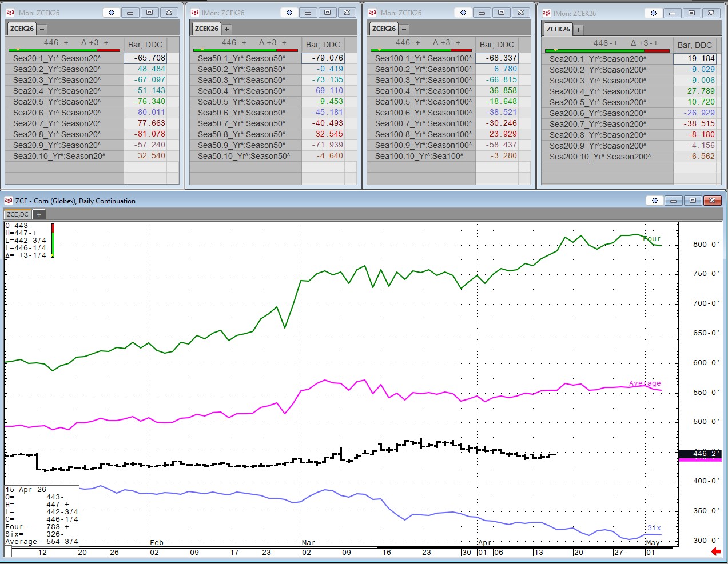
Task: Select the ZCE,DC chart tab
Action: (18, 214)
